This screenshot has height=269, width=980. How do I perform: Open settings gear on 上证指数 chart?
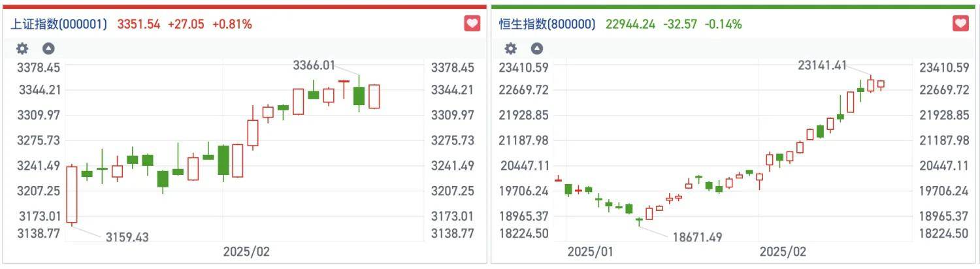22,48
